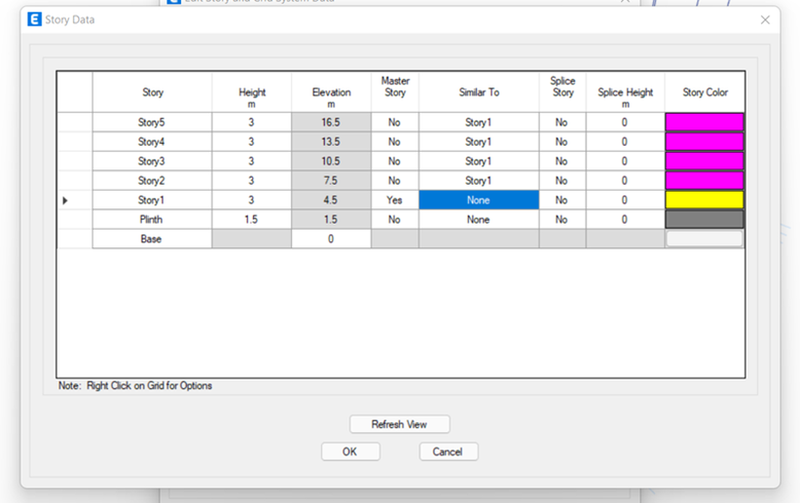This screenshot has height=503, width=800.
Task: Click the Base Elevation cell showing 0
Action: point(331,239)
